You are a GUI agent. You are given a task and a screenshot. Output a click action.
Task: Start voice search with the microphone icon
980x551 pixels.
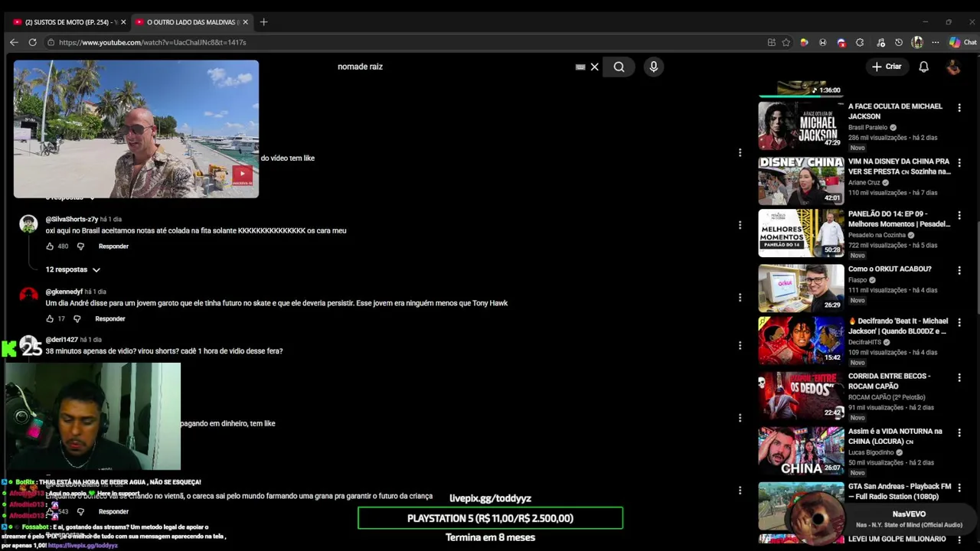pos(653,67)
